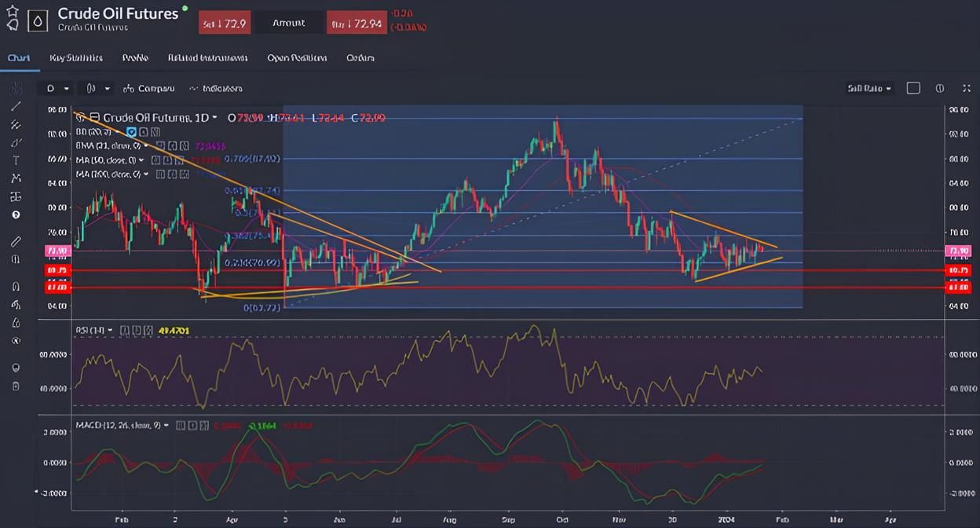Select the XABCD pattern tool
Screen dimensions: 980x528
click(16, 178)
